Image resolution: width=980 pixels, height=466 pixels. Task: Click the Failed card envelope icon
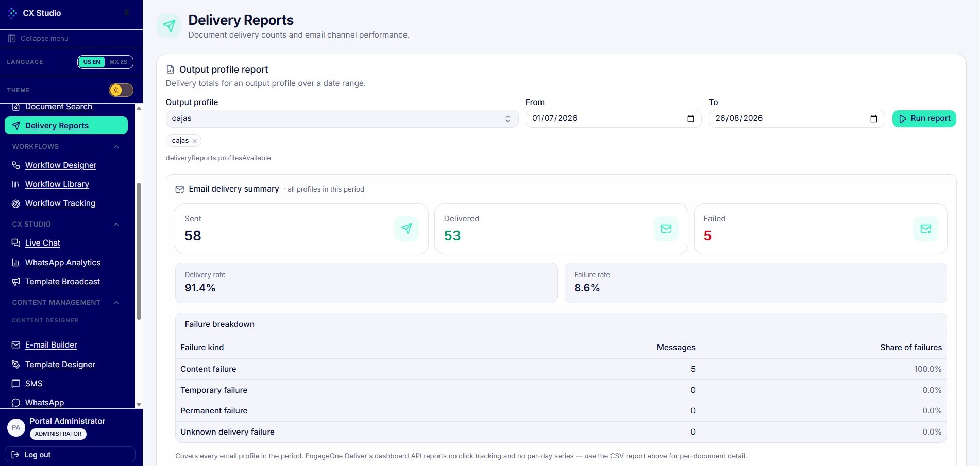pyautogui.click(x=926, y=229)
